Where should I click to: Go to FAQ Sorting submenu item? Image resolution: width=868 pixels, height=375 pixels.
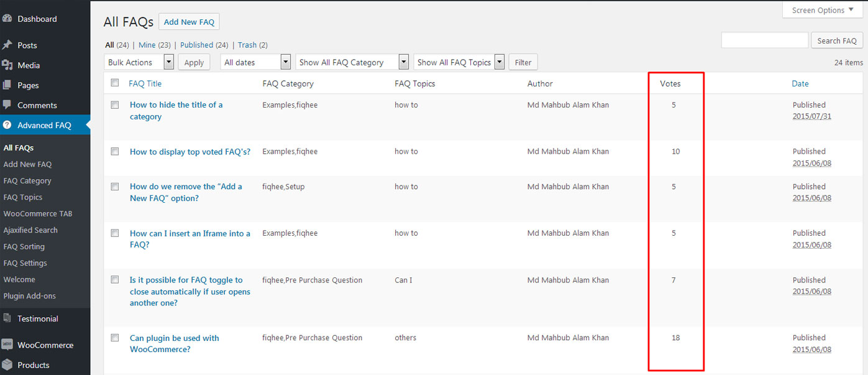click(24, 246)
